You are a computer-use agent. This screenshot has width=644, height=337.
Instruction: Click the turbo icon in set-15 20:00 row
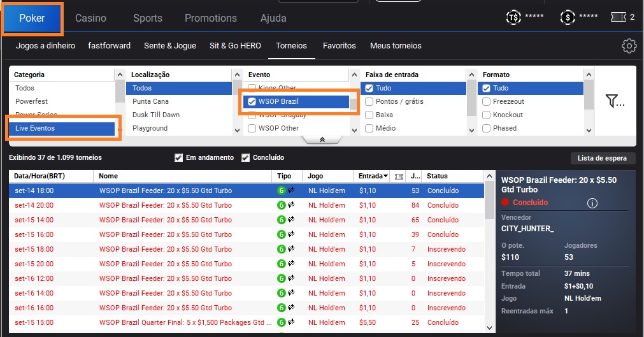point(291,263)
